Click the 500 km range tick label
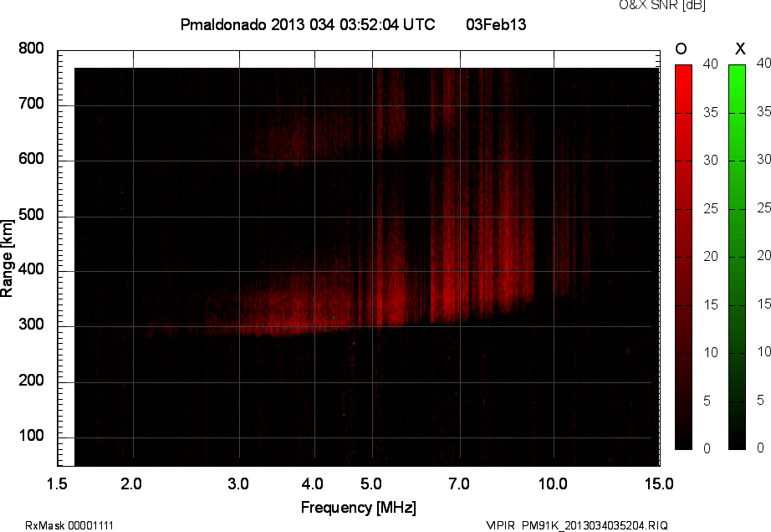 (x=32, y=215)
